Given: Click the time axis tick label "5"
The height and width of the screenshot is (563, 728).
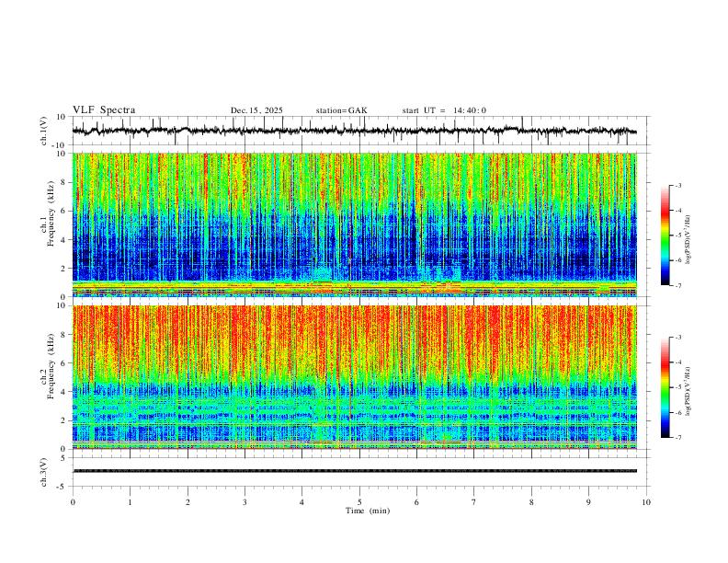Looking at the screenshot, I should 359,502.
